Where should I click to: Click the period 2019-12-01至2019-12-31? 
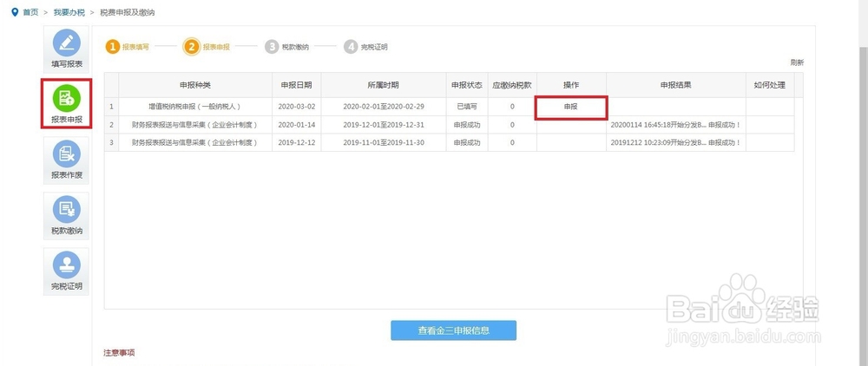pos(383,125)
